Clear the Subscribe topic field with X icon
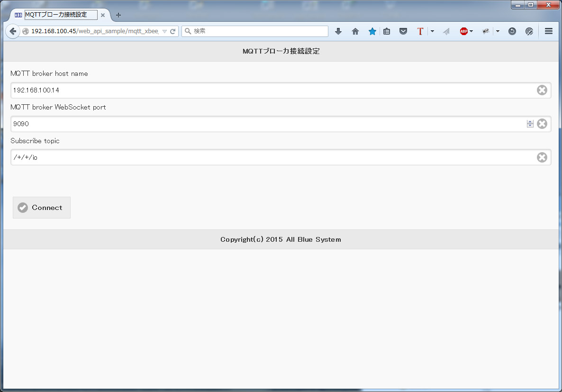 542,157
